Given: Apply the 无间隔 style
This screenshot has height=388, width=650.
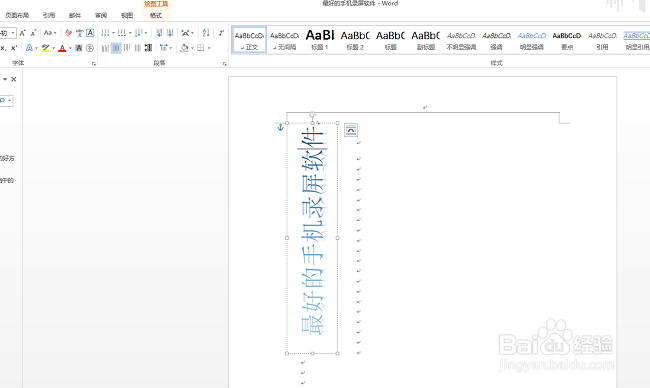Looking at the screenshot, I should [284, 40].
